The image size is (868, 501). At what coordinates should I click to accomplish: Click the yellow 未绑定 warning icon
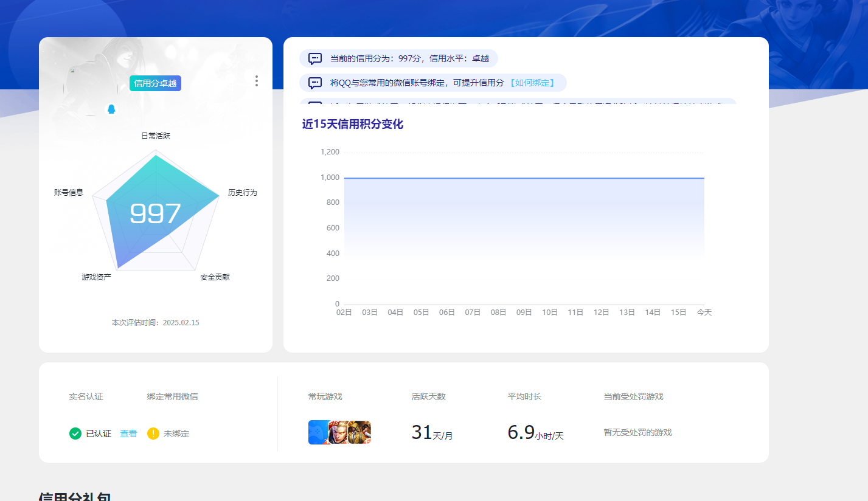coord(153,434)
